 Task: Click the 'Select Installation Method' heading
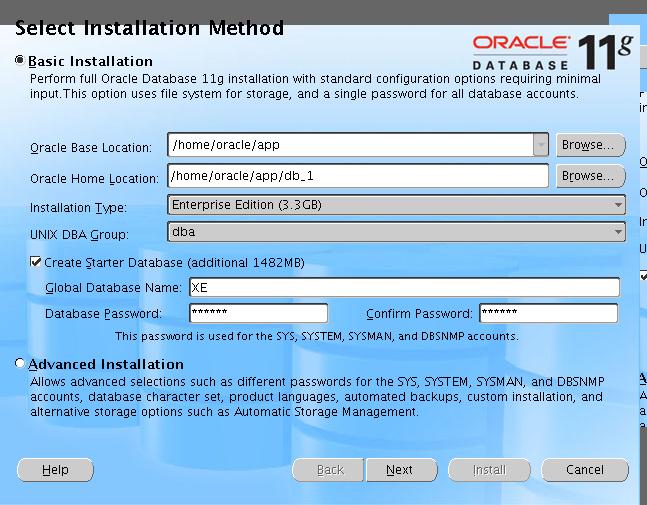pos(149,28)
